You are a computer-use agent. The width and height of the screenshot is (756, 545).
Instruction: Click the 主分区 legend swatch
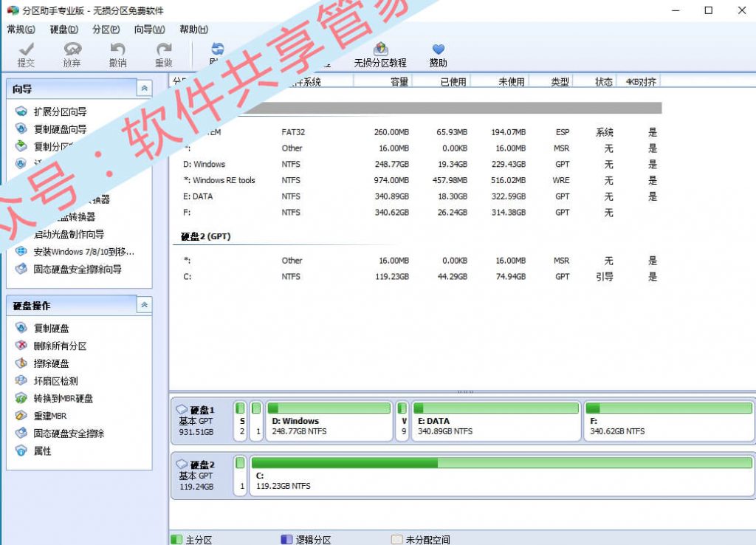[176, 539]
